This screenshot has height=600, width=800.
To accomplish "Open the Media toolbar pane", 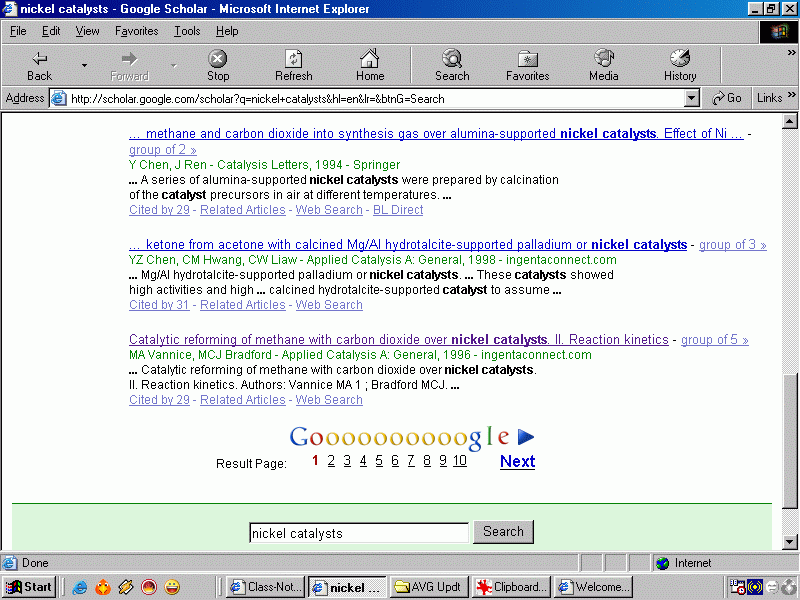I will (x=604, y=66).
